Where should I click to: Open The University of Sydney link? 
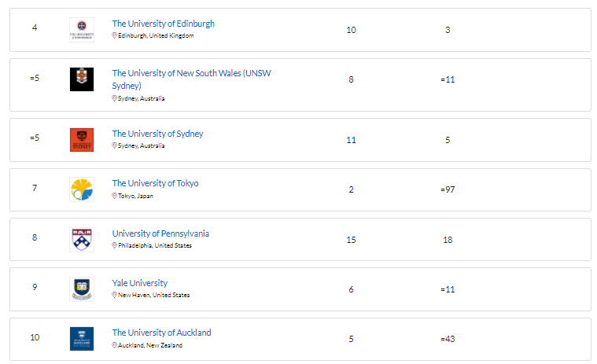click(x=157, y=134)
